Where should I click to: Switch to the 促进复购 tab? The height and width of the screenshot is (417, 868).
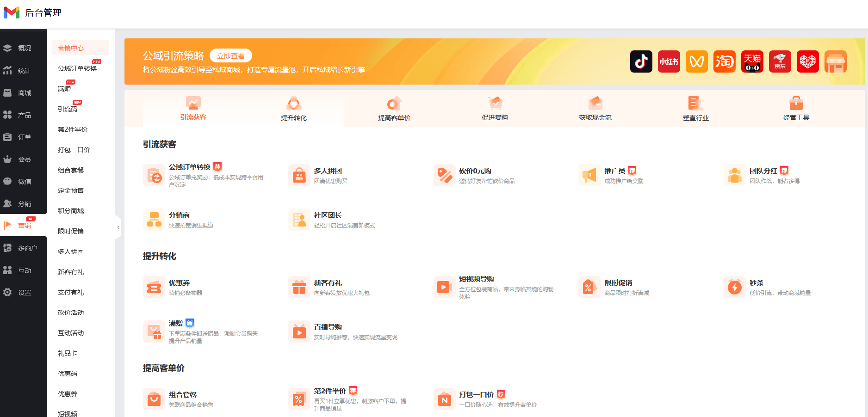pyautogui.click(x=495, y=109)
